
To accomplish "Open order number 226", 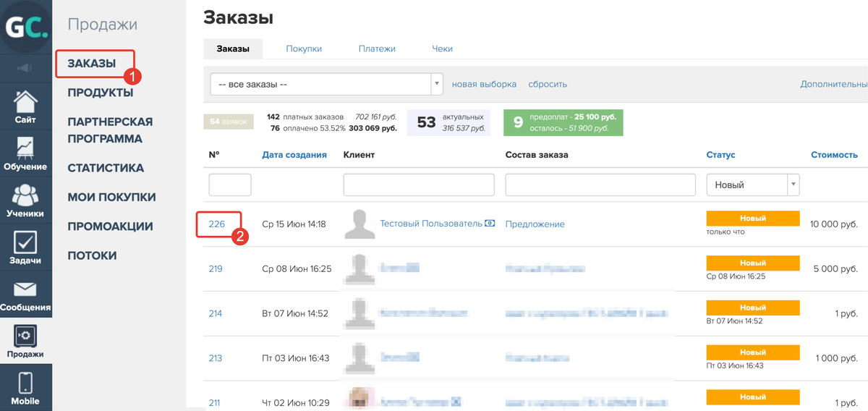I will 217,224.
